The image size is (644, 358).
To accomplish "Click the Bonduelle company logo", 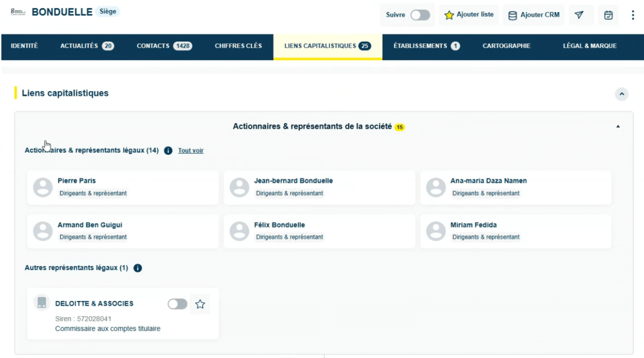I will pyautogui.click(x=18, y=12).
